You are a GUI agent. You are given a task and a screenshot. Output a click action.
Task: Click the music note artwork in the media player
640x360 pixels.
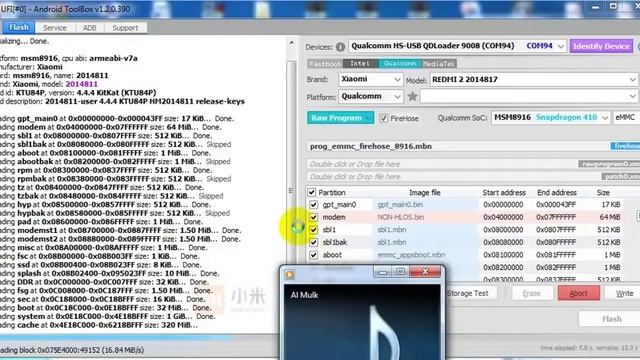(x=385, y=333)
